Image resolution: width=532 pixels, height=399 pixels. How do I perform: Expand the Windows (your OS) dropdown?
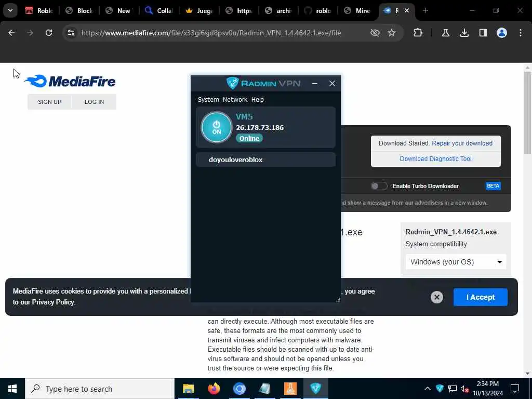[x=456, y=262]
